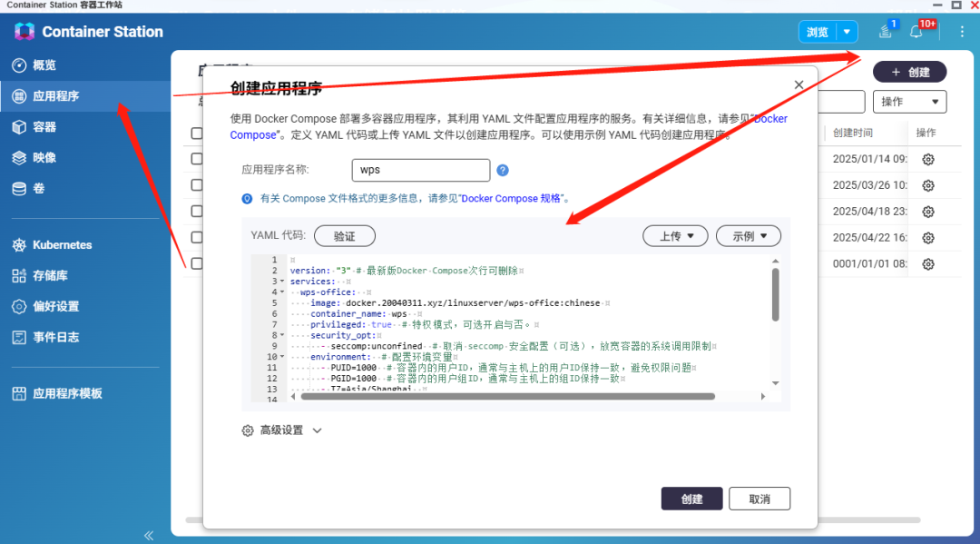Open settings gear for 2025/01/14 row
Image resolution: width=980 pixels, height=544 pixels.
click(x=928, y=160)
